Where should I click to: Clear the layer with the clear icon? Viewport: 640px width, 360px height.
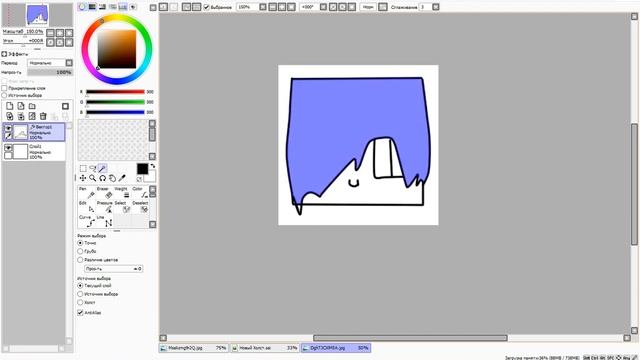pyautogui.click(x=32, y=116)
